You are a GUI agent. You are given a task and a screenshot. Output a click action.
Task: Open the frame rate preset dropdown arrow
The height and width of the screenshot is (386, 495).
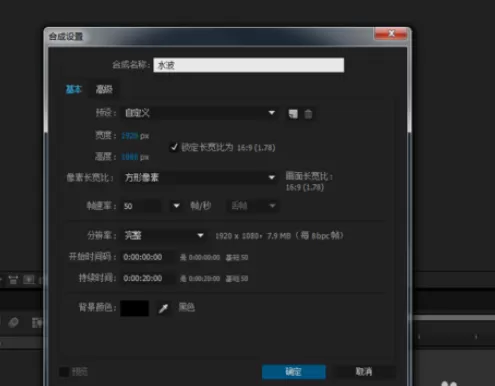coord(176,206)
